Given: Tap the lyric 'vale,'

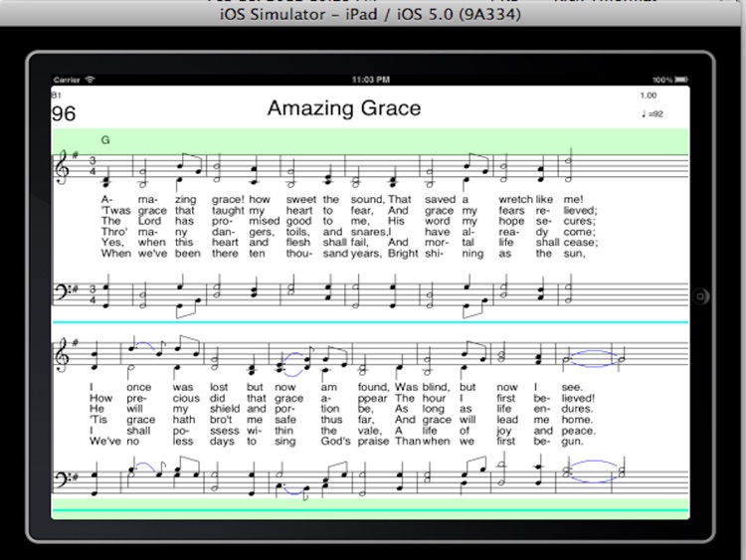Looking at the screenshot, I should 370,431.
